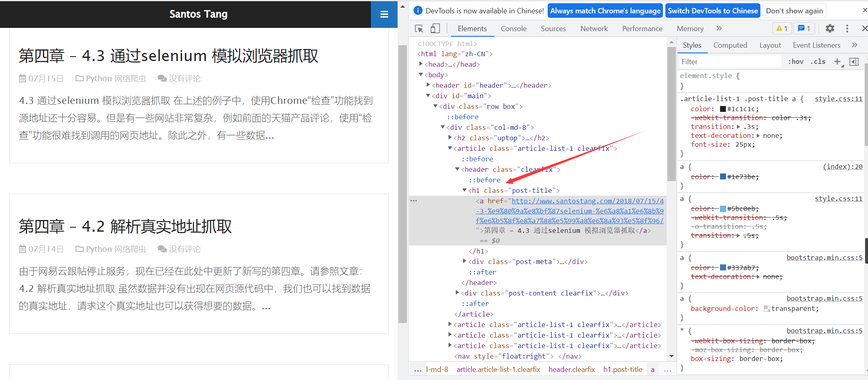The height and width of the screenshot is (380, 868).
Task: Select h1.post-title in the breadcrumb bar
Action: coord(622,369)
